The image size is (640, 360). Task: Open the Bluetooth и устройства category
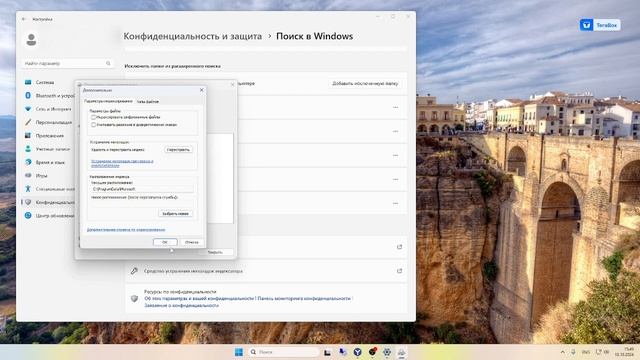click(48, 96)
